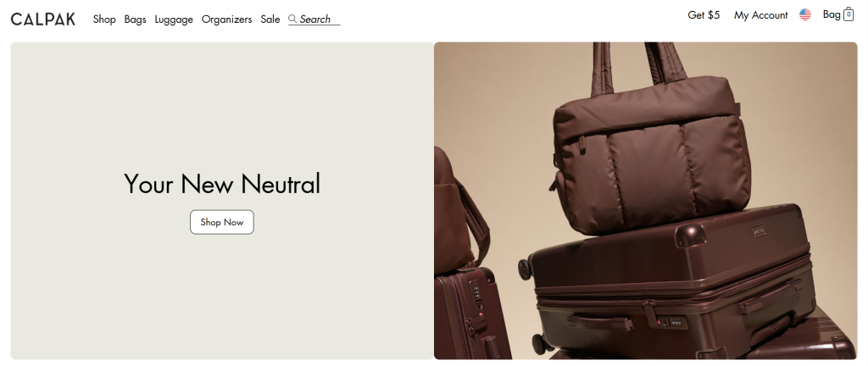
Task: Open the Organizers menu
Action: pyautogui.click(x=226, y=19)
